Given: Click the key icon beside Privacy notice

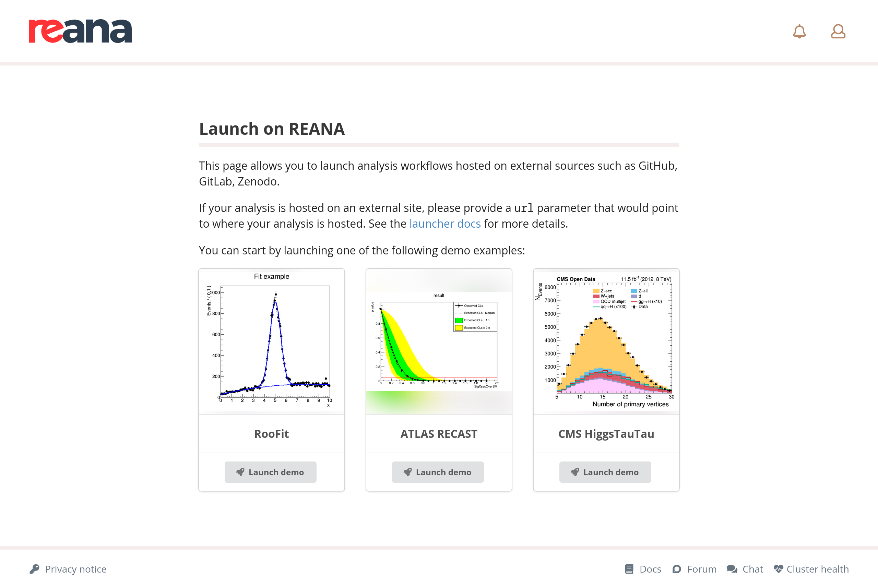Looking at the screenshot, I should [x=35, y=569].
